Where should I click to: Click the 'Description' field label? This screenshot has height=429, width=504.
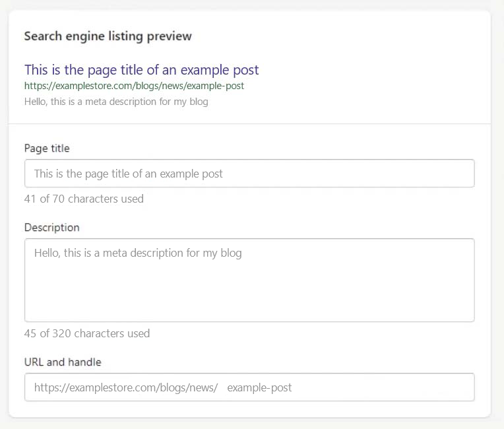(51, 228)
